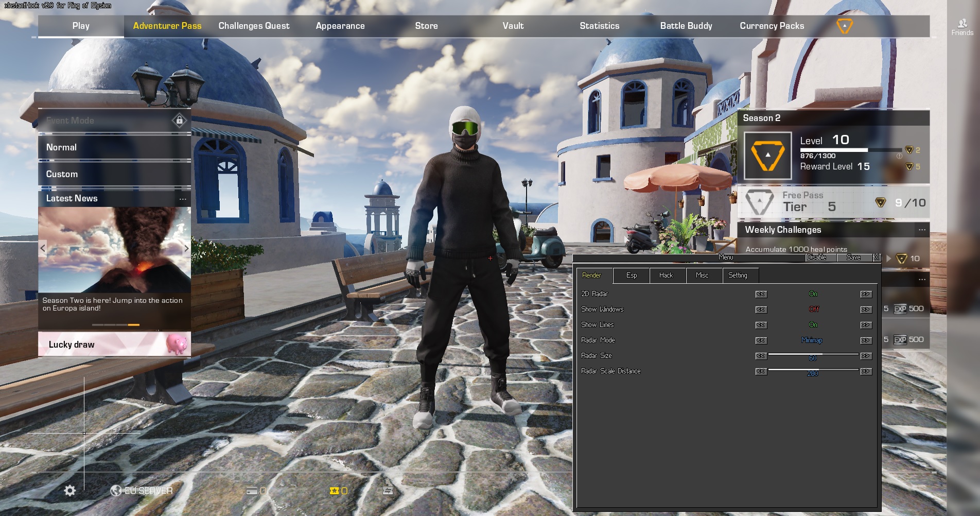The width and height of the screenshot is (980, 516).
Task: Decrease Radar Size with left arrows
Action: [761, 356]
